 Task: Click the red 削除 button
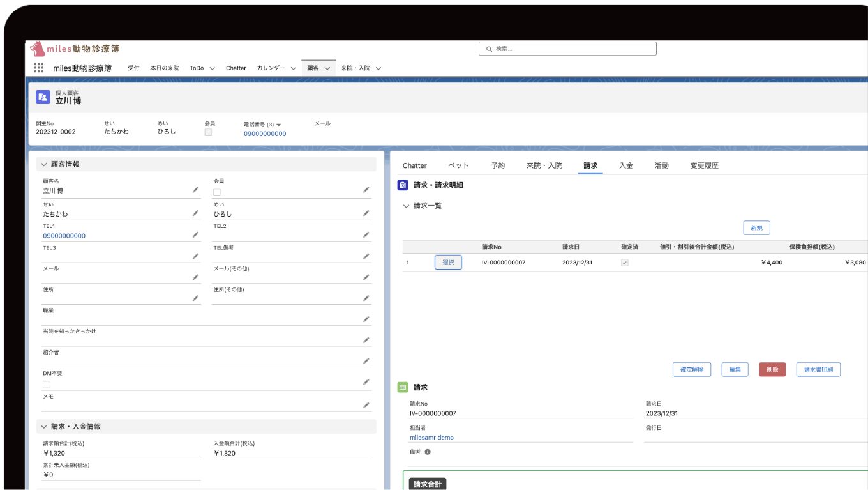tap(772, 369)
